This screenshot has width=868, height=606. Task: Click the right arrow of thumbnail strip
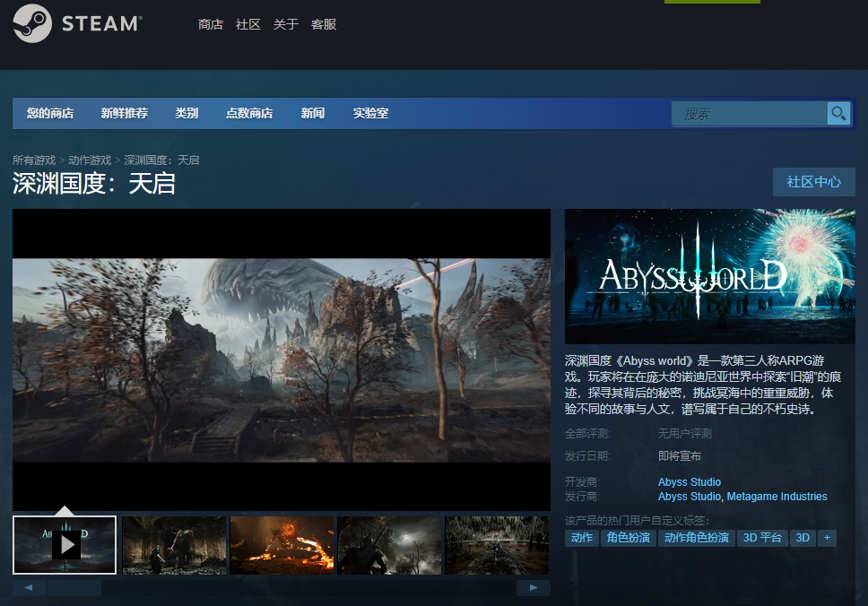534,588
